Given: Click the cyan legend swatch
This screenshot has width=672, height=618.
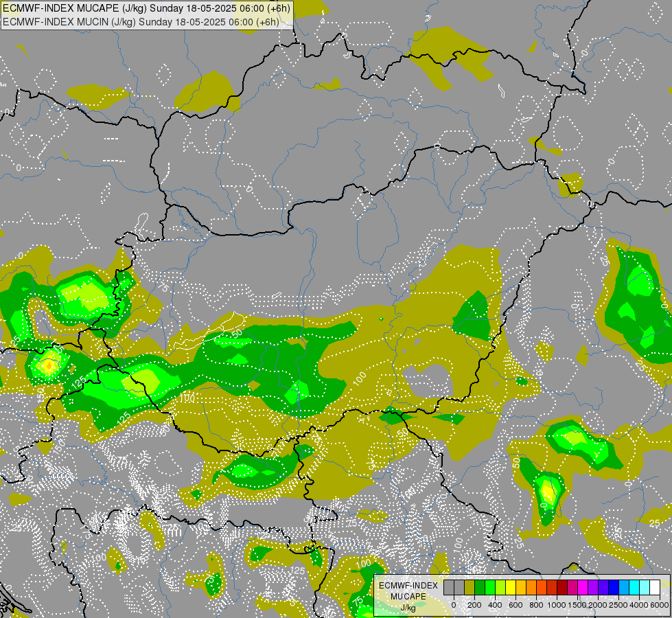Looking at the screenshot, I should [x=634, y=588].
